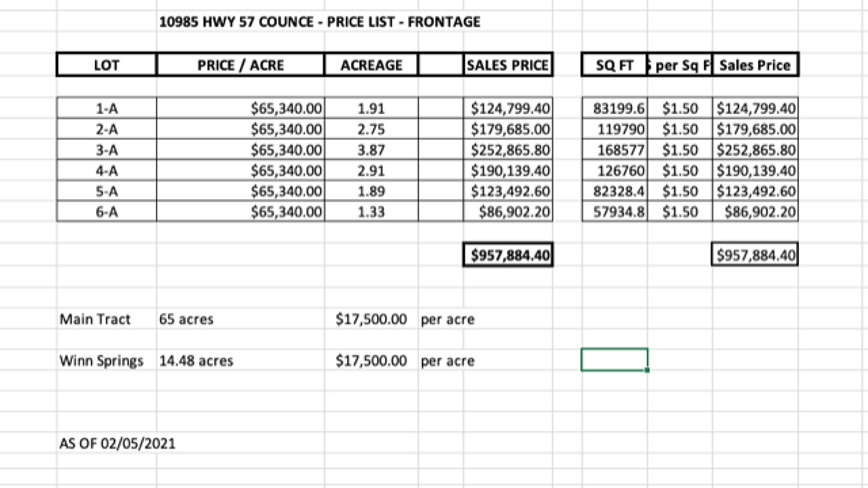The image size is (868, 488).
Task: Click the LOT header cell
Action: click(106, 65)
